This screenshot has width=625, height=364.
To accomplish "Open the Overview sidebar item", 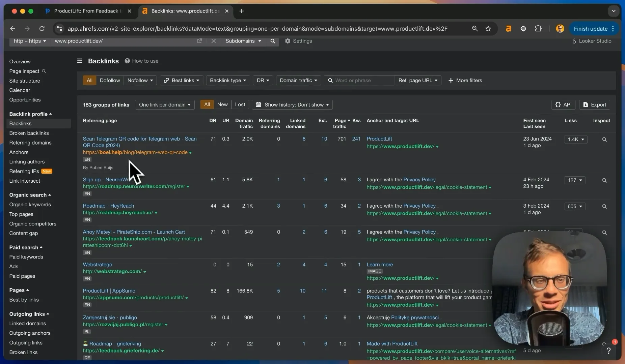I will tap(20, 62).
